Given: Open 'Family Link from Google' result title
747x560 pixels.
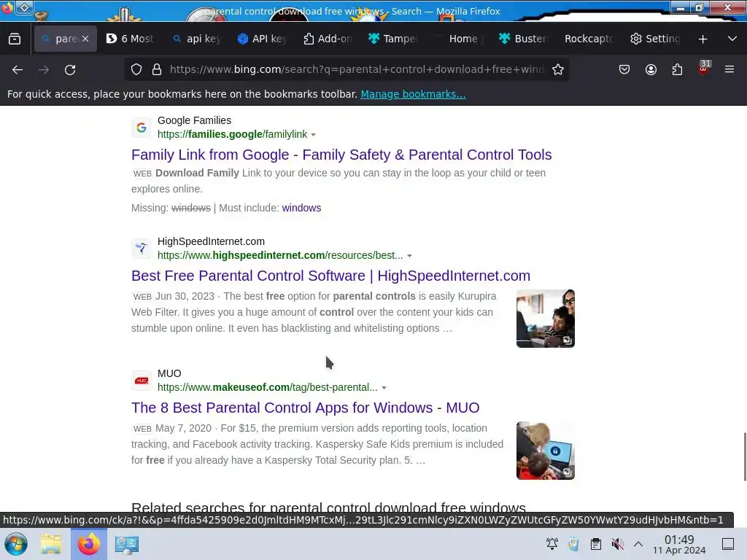Looking at the screenshot, I should point(341,155).
